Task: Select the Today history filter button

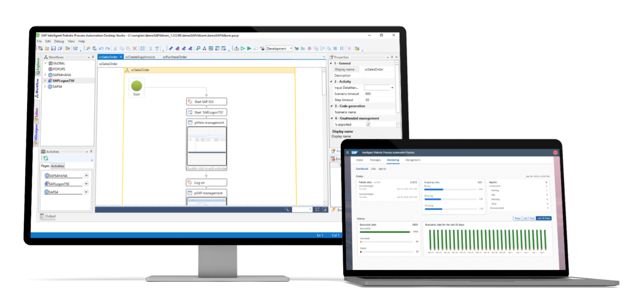Action: click(x=517, y=218)
